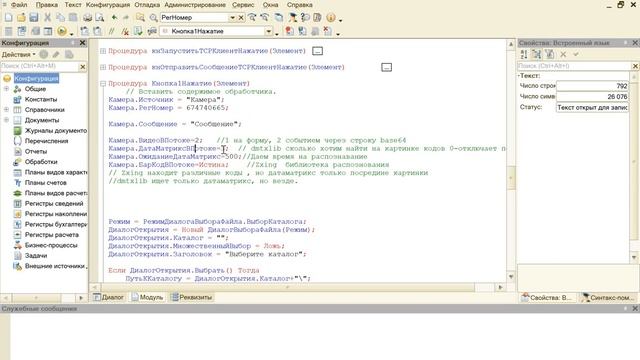This screenshot has width=640, height=360.
Task: Switch to the Реквизиты tab
Action: (x=191, y=297)
